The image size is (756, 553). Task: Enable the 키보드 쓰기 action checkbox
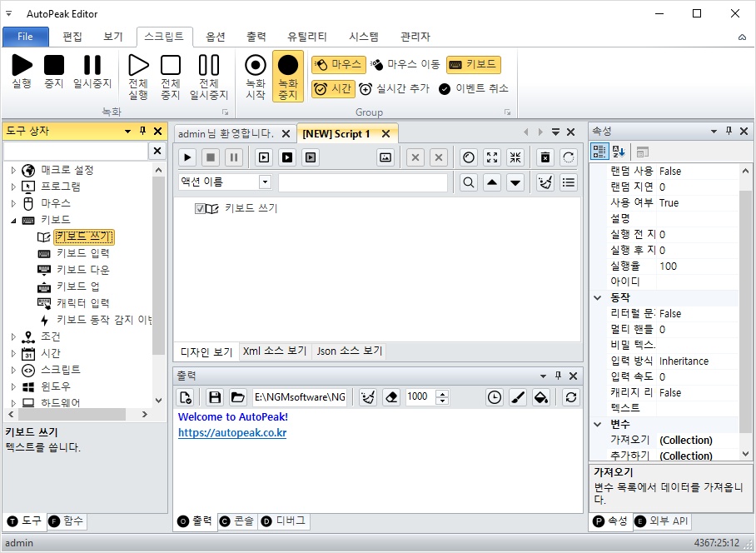pyautogui.click(x=200, y=208)
